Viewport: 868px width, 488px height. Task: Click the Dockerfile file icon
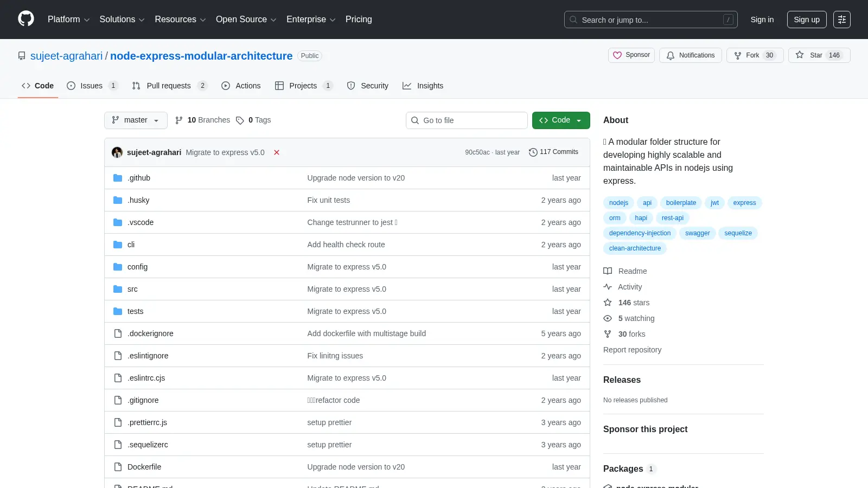(118, 467)
